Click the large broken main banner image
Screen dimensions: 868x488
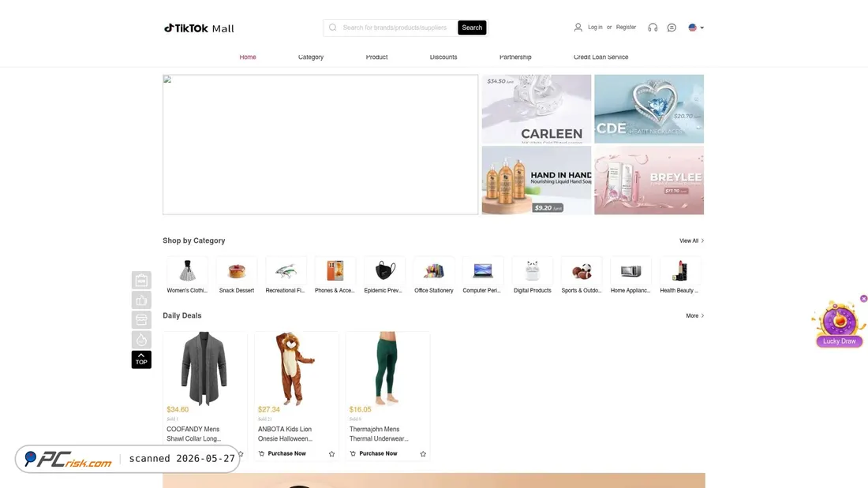[x=320, y=144]
